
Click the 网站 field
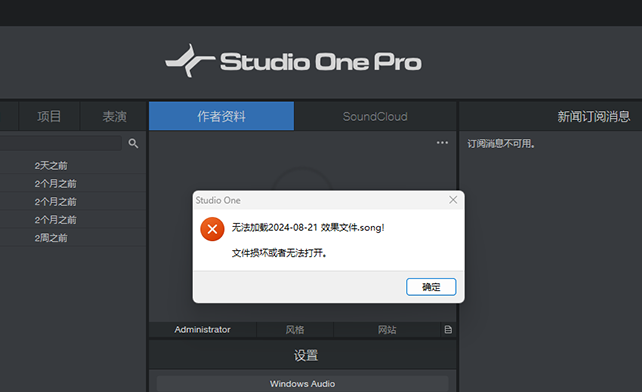click(x=387, y=329)
